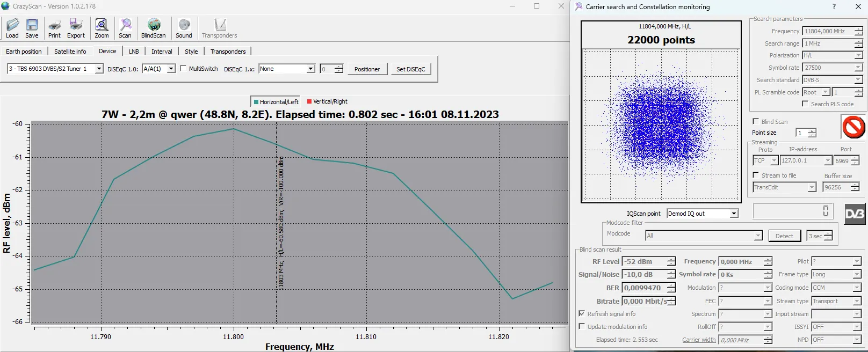Open the IQScan point dropdown
Image resolution: width=868 pixels, height=352 pixels.
[734, 214]
